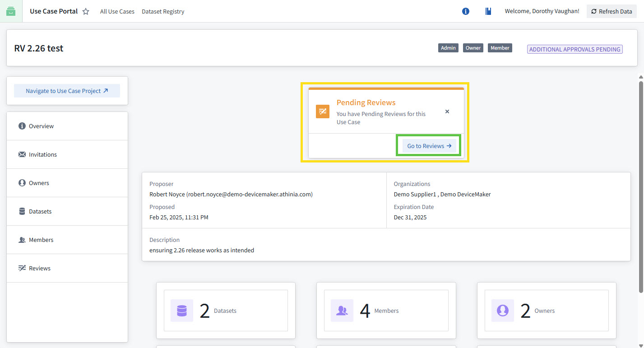Open All Use Cases page
Viewport: 644px width, 348px height.
tap(117, 11)
